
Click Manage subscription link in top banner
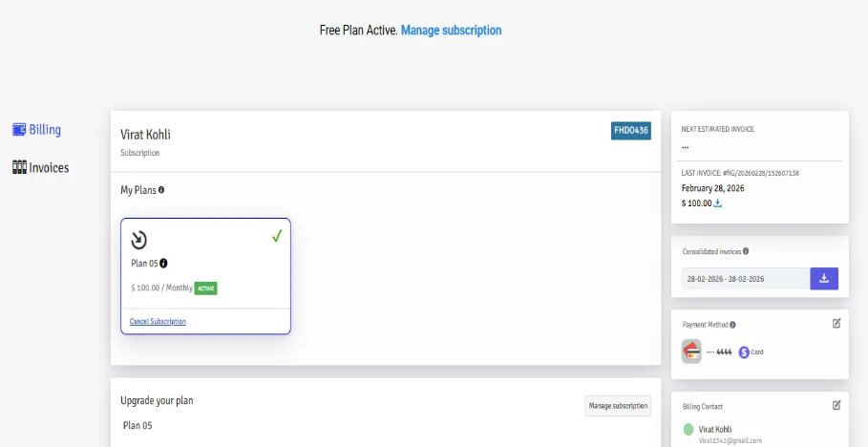click(x=451, y=30)
